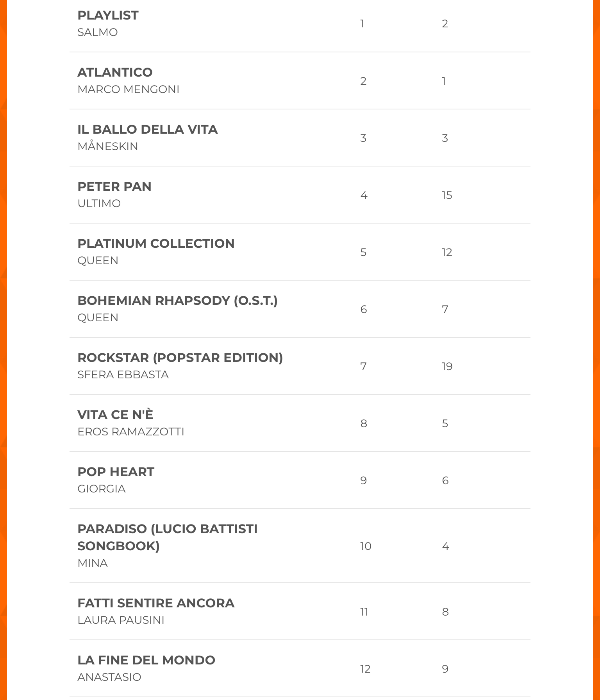Click artist name LAURA PAUSINI
The width and height of the screenshot is (600, 700).
[x=121, y=620]
